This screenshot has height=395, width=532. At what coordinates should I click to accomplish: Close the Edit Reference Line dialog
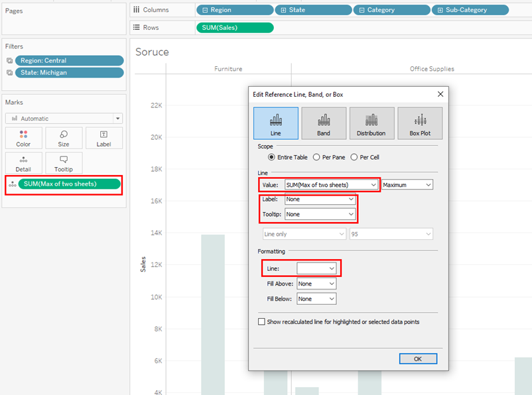coord(440,94)
